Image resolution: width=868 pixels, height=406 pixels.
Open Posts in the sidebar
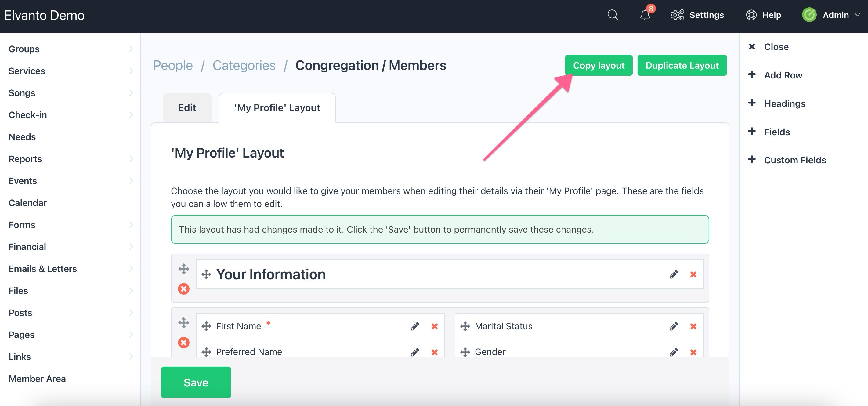point(20,313)
